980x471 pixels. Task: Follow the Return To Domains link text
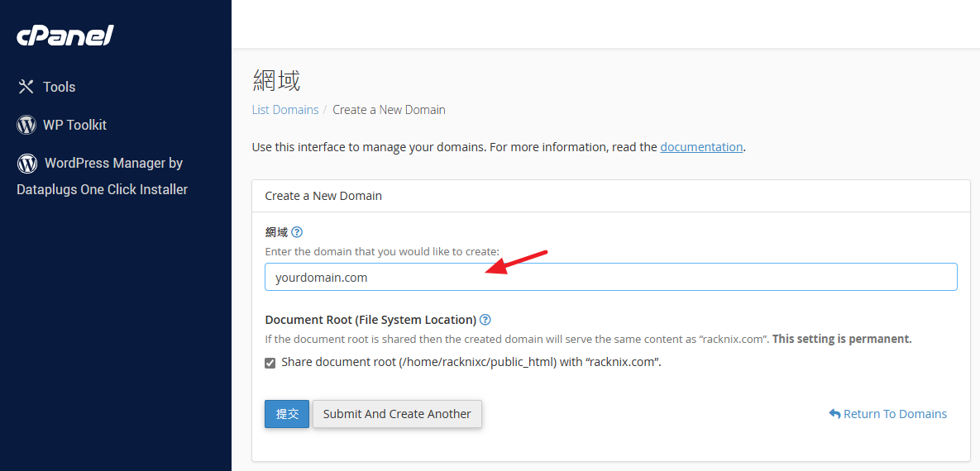[895, 414]
